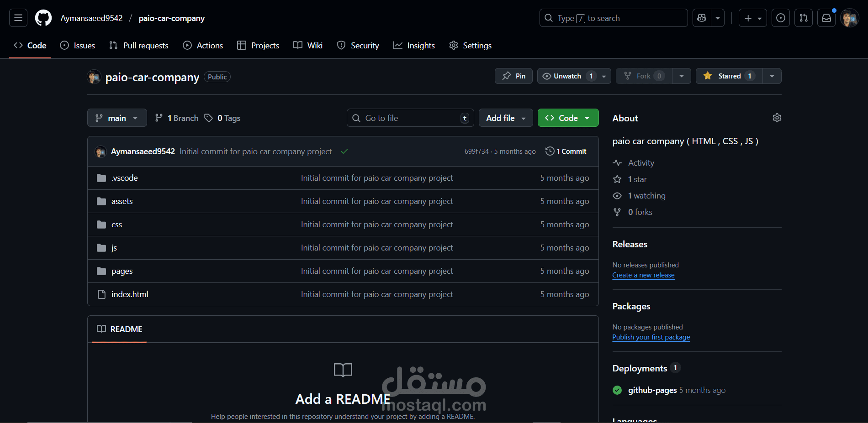Open the Releases heading link
Screen dimensions: 868x423
pos(630,244)
